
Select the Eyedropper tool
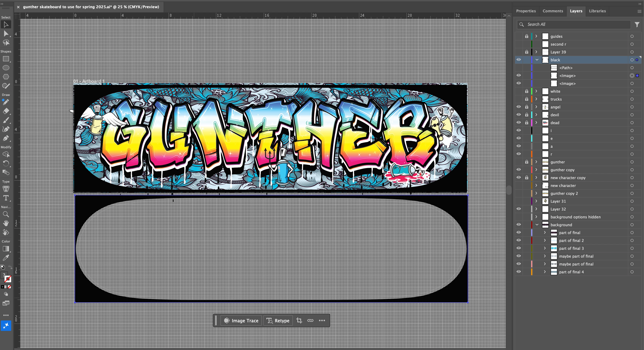tap(6, 258)
